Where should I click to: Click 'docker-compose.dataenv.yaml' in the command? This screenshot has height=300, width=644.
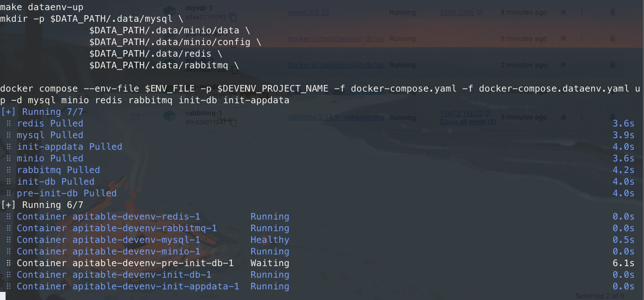tap(553, 89)
